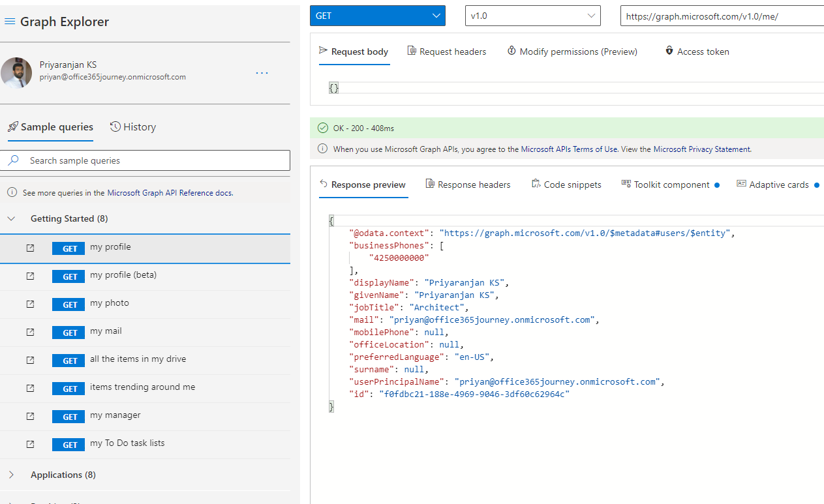Viewport: 824px width, 504px height.
Task: Open docs link icon for my To Do task lists
Action: 30,444
